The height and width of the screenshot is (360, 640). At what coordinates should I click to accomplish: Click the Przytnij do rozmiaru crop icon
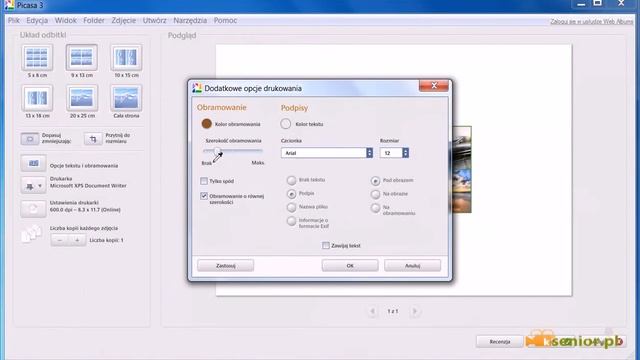pos(93,139)
